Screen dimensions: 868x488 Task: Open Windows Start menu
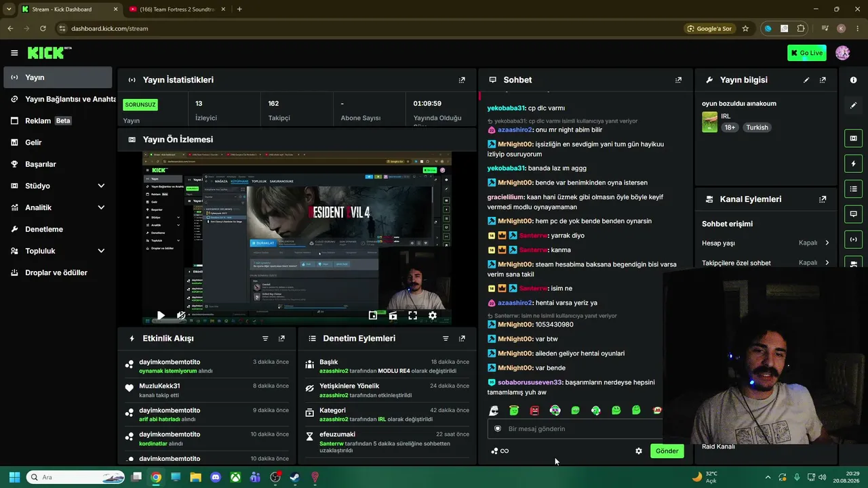click(x=14, y=477)
